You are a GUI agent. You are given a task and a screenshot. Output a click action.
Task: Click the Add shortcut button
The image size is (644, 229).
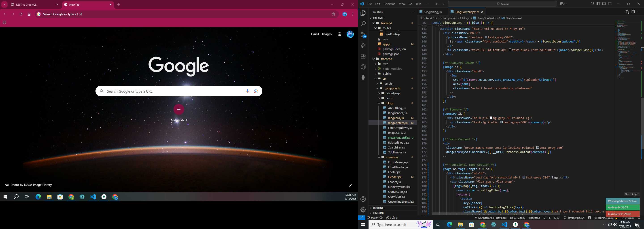(179, 110)
